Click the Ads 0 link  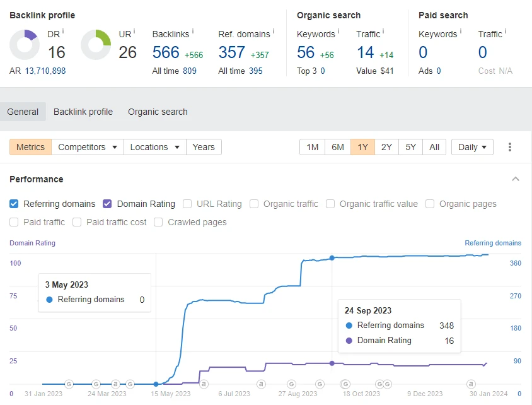pos(439,71)
